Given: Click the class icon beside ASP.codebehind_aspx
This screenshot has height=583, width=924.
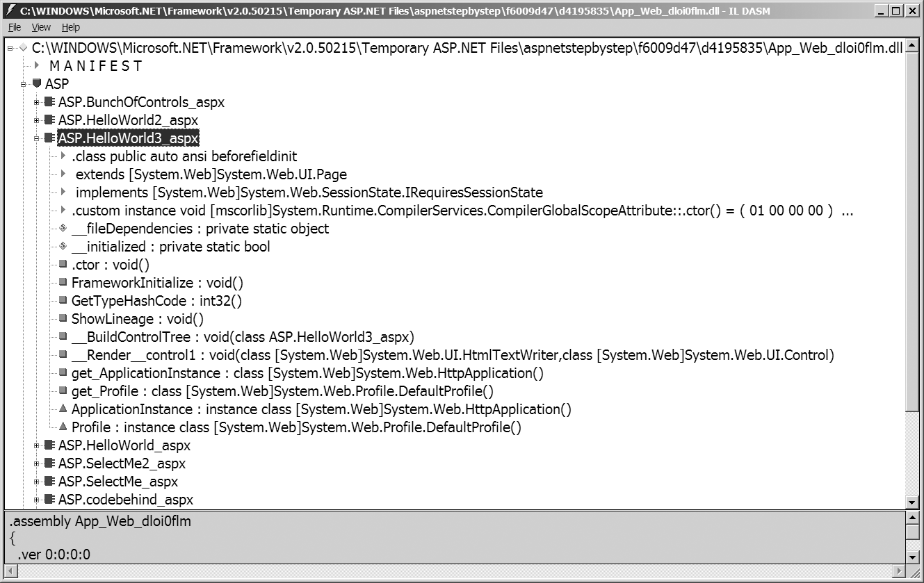Looking at the screenshot, I should [49, 500].
